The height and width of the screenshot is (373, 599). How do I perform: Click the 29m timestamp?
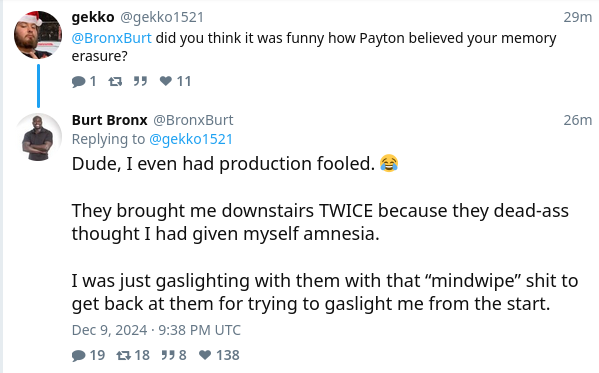coord(578,17)
